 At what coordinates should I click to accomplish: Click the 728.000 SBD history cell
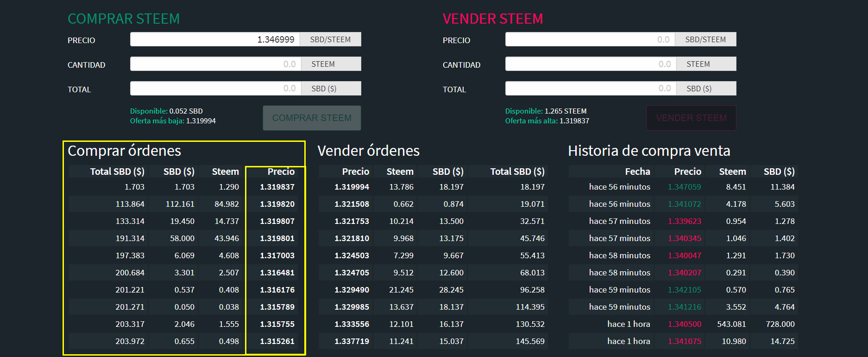[780, 324]
